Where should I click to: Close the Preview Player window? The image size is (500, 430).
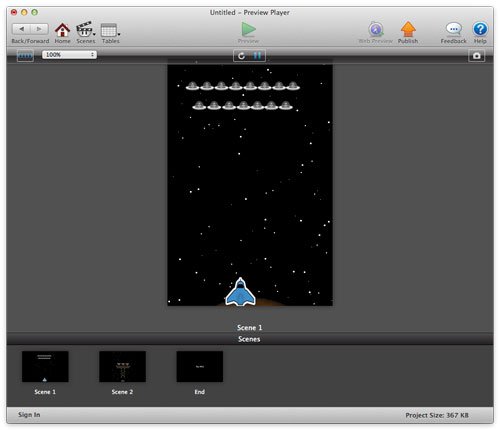point(14,12)
